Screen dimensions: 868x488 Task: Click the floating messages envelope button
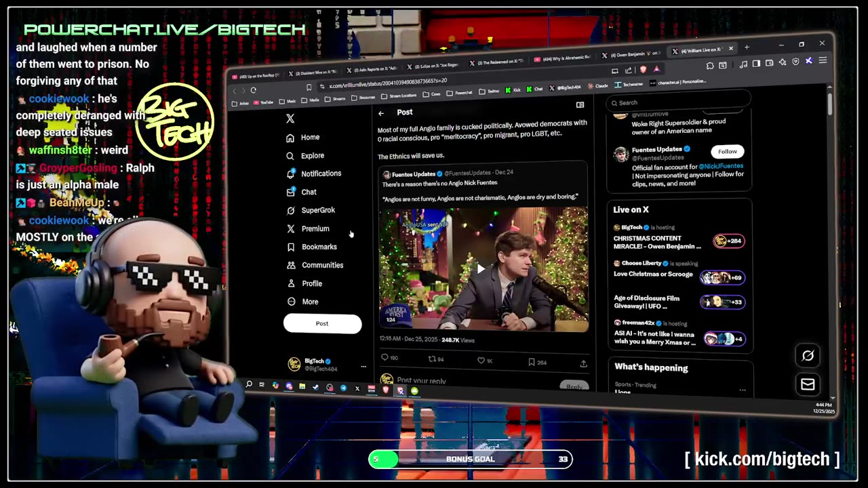tap(808, 384)
